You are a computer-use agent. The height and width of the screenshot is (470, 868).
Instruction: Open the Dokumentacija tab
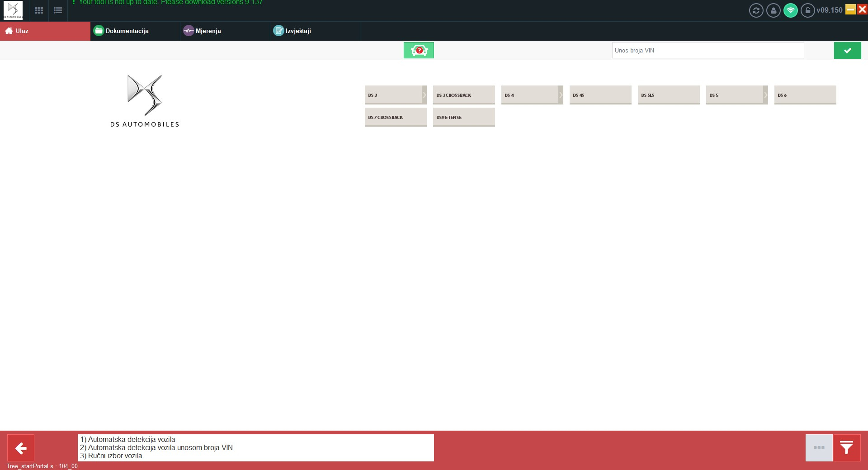(x=135, y=31)
